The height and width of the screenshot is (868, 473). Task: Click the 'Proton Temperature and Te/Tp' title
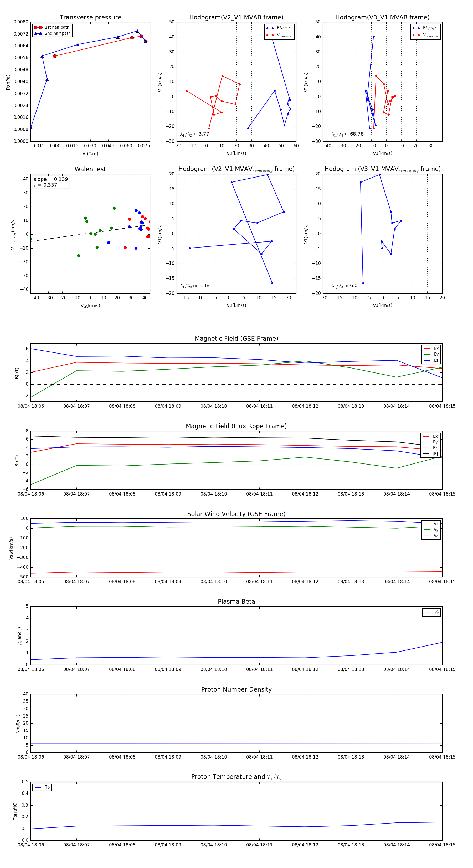tap(236, 777)
